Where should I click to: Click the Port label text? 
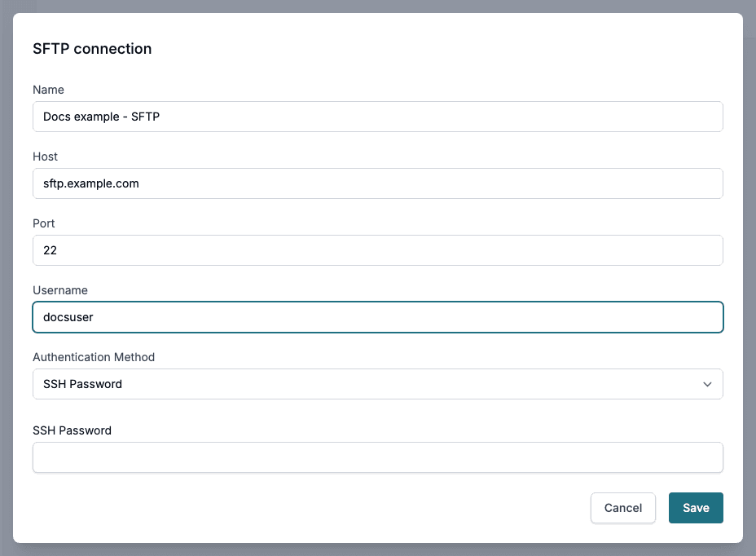tap(44, 223)
